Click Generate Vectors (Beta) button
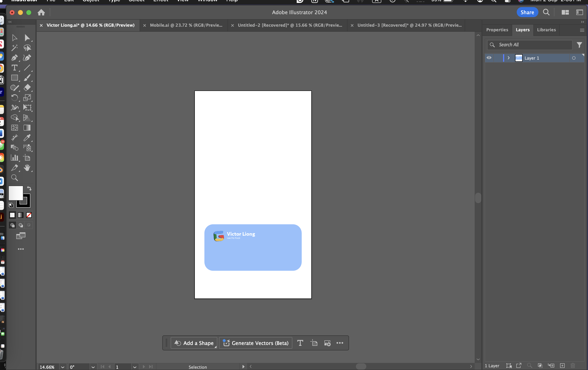The image size is (588, 370). tap(255, 343)
